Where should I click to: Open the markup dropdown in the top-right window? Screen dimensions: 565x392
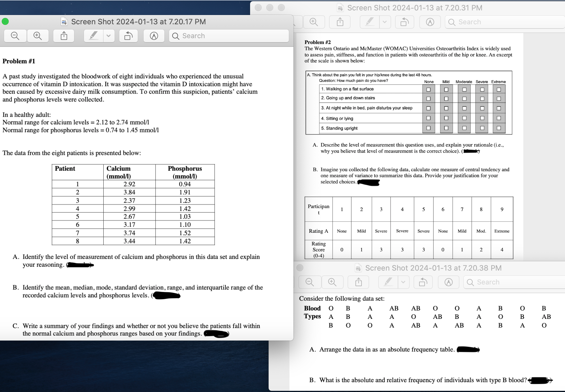click(x=385, y=22)
